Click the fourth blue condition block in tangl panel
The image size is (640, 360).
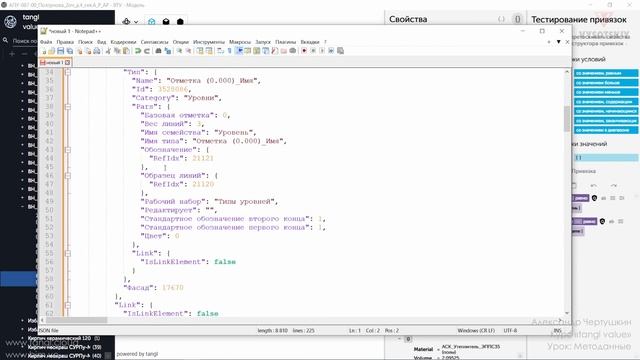606,102
